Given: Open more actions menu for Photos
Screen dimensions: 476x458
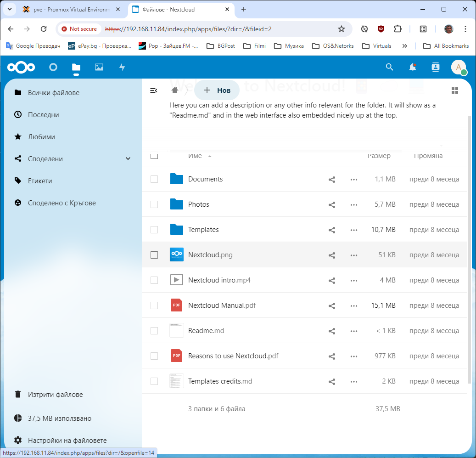Looking at the screenshot, I should [x=353, y=205].
